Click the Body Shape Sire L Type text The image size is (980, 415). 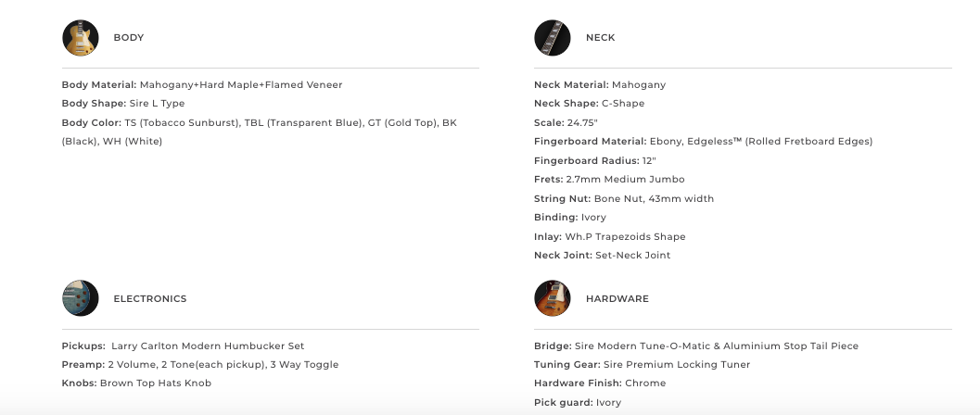[x=123, y=104]
